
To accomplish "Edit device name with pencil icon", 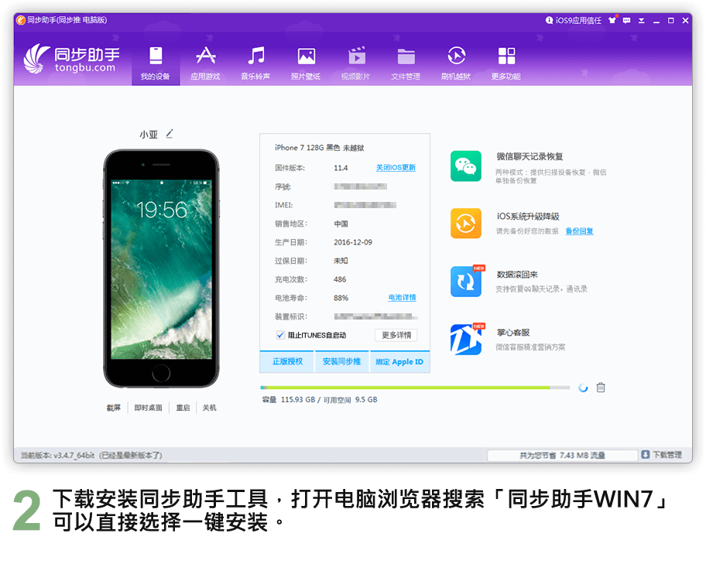I will coord(170,134).
